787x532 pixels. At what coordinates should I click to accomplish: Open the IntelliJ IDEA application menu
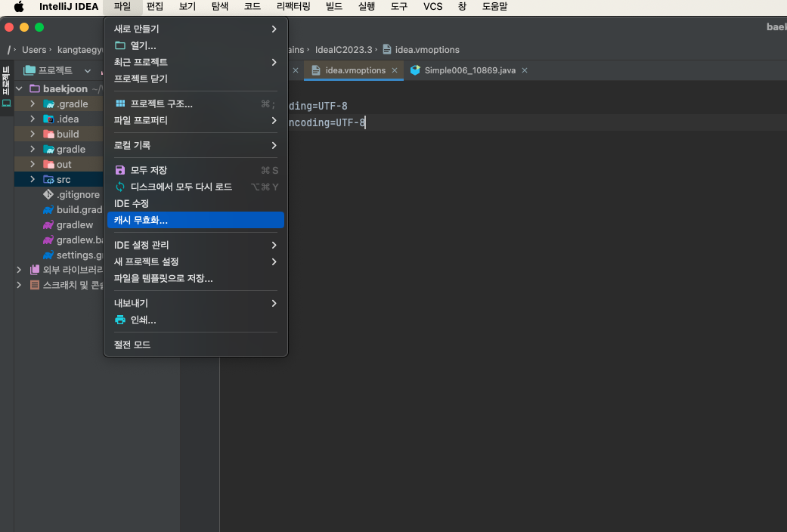coord(69,7)
